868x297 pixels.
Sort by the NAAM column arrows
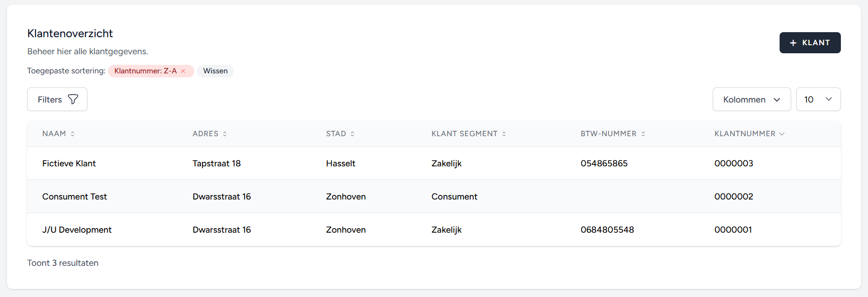click(x=73, y=134)
